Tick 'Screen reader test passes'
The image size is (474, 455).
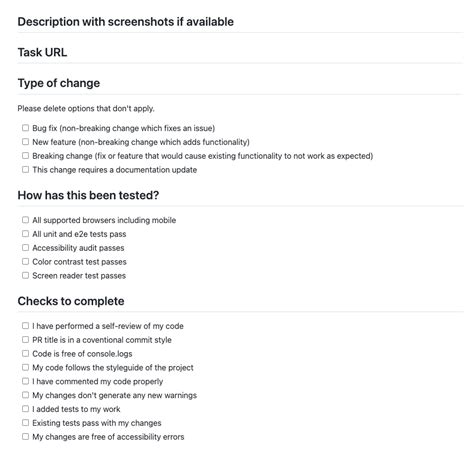pos(25,275)
